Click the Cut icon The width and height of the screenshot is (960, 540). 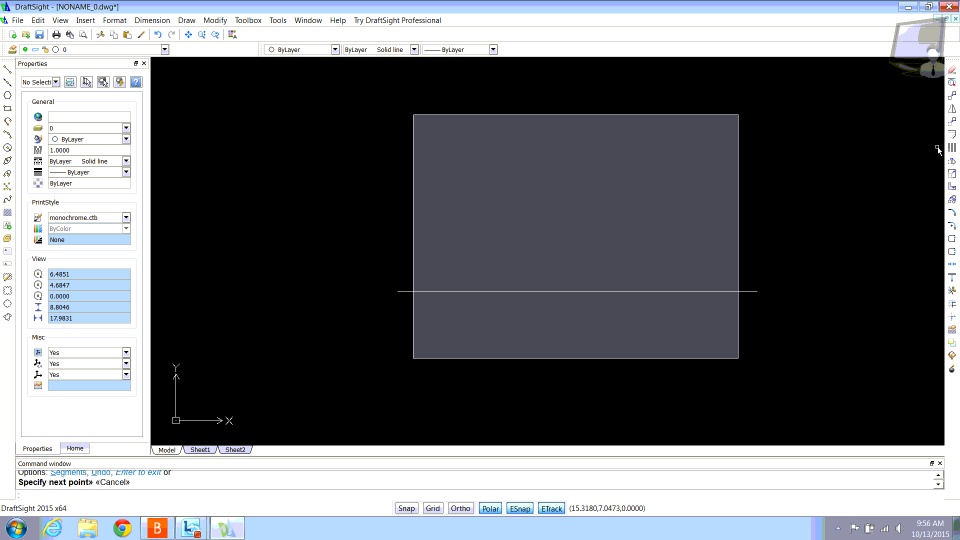[x=100, y=35]
